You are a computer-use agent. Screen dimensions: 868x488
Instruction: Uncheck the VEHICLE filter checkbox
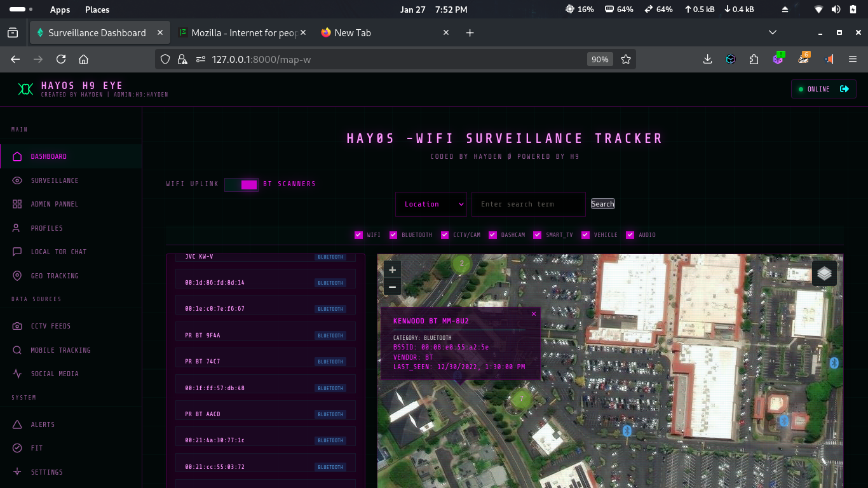tap(586, 235)
